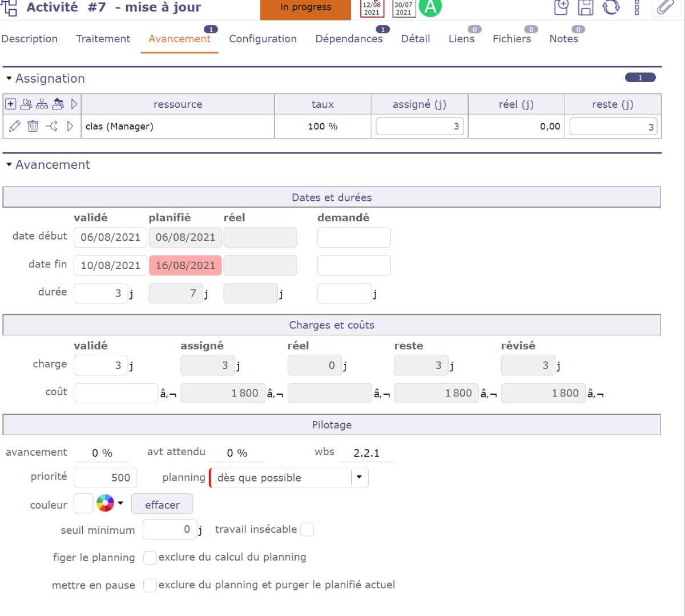
Task: Tick the mettre en pause checkbox
Action: click(150, 585)
